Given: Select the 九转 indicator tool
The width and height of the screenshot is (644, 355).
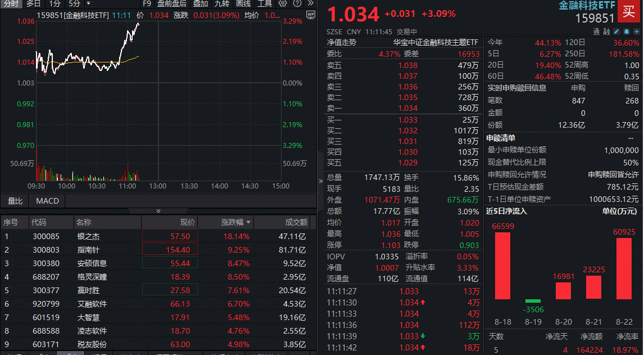Looking at the screenshot, I should click(222, 4).
